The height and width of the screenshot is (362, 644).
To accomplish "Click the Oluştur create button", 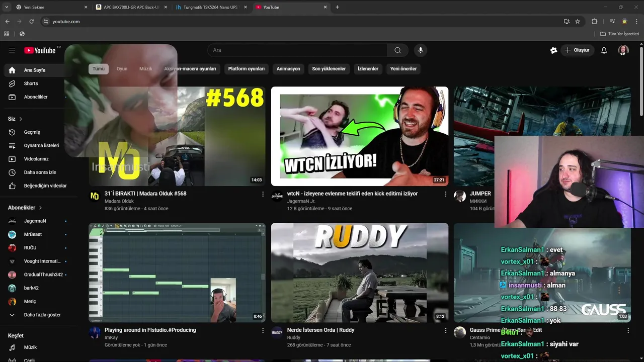I will click(577, 50).
